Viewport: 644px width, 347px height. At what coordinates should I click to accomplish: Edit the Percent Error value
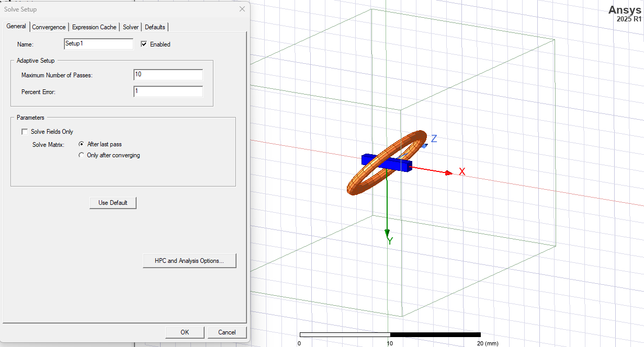(x=168, y=91)
